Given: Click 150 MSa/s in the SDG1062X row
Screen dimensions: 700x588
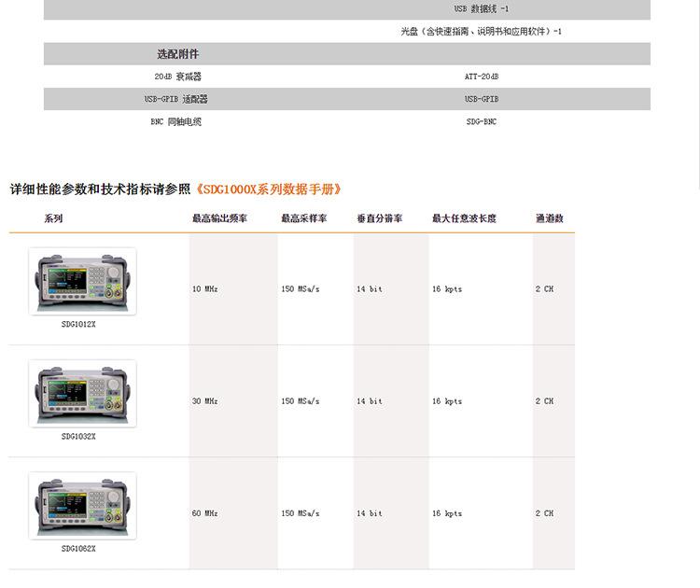Looking at the screenshot, I should coord(301,513).
